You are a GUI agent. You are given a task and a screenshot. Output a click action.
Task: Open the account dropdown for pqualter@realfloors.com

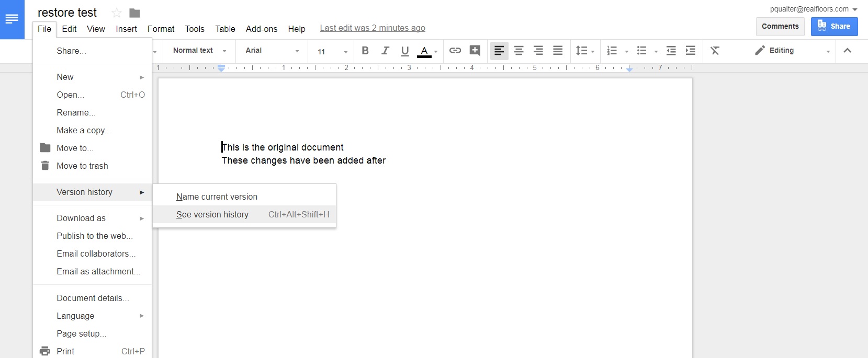[x=814, y=9]
